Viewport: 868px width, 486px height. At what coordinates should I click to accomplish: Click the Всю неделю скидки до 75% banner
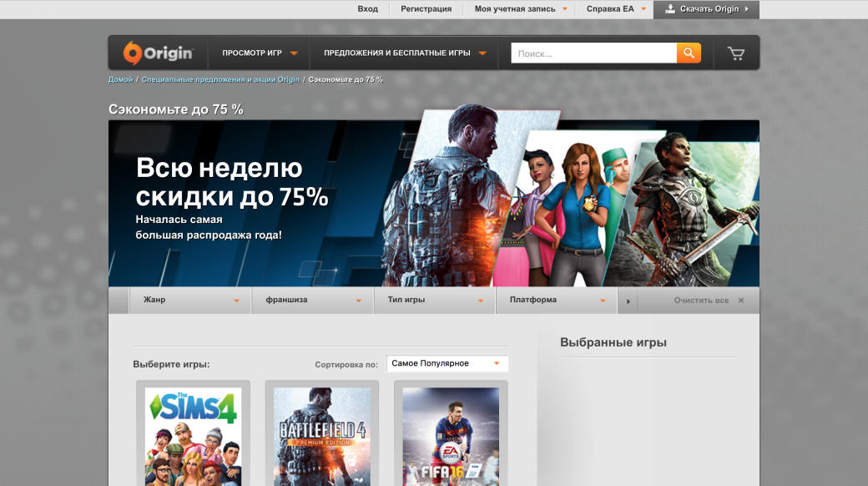click(x=434, y=203)
